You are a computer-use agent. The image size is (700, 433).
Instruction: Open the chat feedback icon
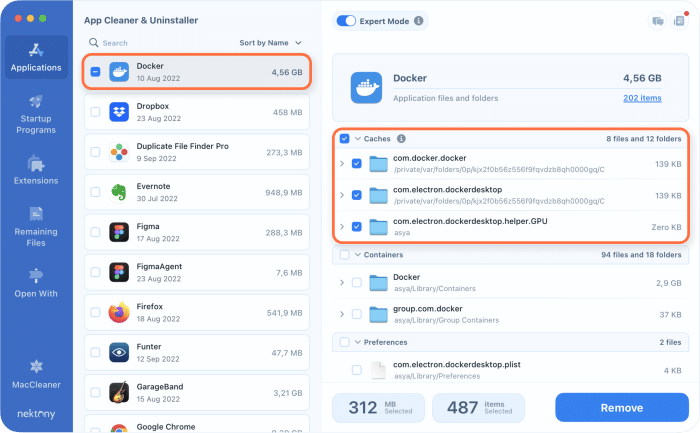coord(658,21)
